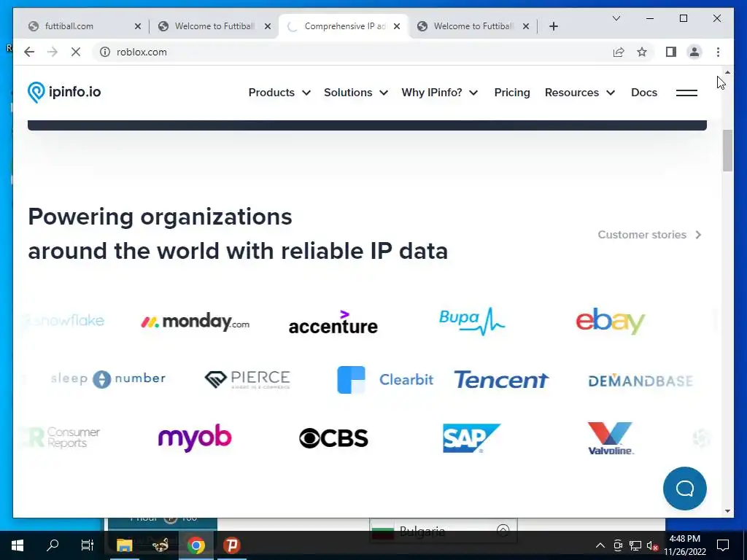Close the last Welcome to Futtiball tab

coord(525,26)
